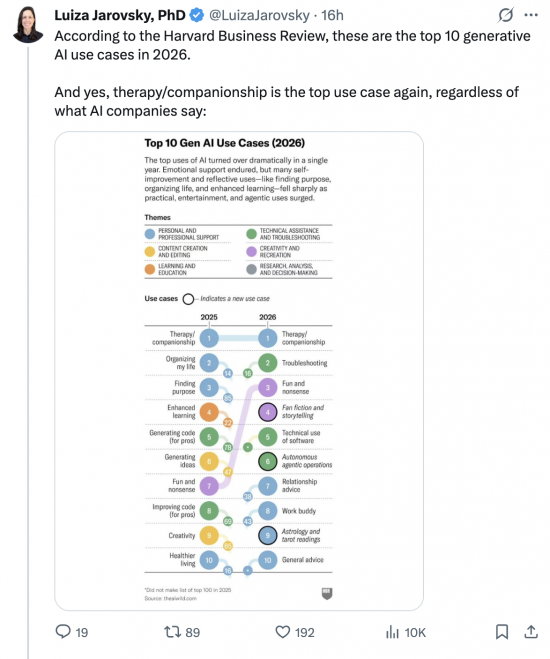View post analytics bar chart icon

[x=392, y=632]
